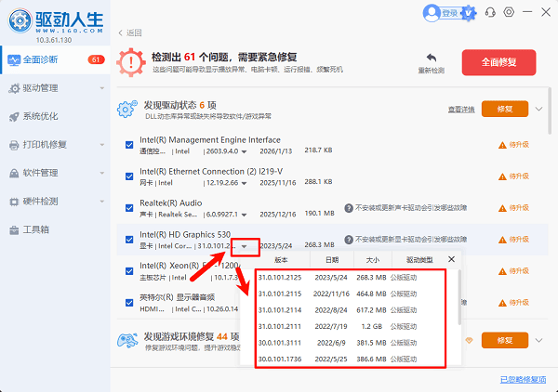Toggle HD Graphics 530 version dropdown arrow

(x=244, y=246)
